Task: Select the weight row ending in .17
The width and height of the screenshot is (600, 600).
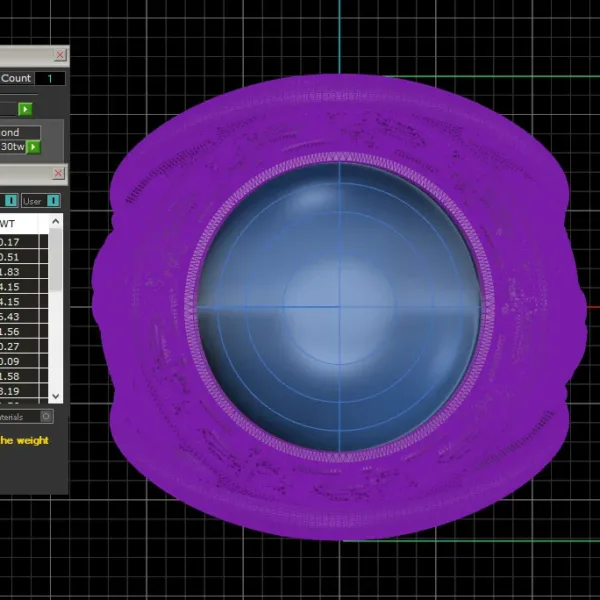Action: 24,242
